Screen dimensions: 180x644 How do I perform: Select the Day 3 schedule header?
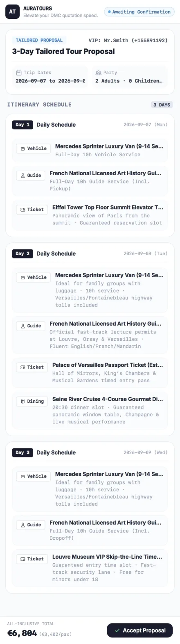(x=90, y=452)
